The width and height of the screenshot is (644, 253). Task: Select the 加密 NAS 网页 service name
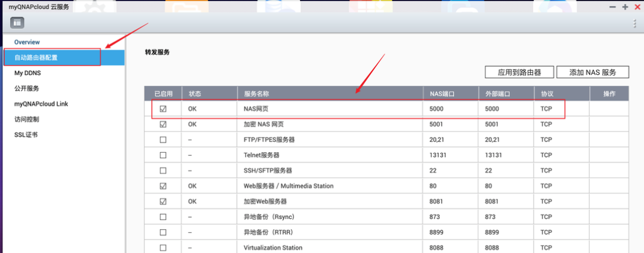pos(264,124)
